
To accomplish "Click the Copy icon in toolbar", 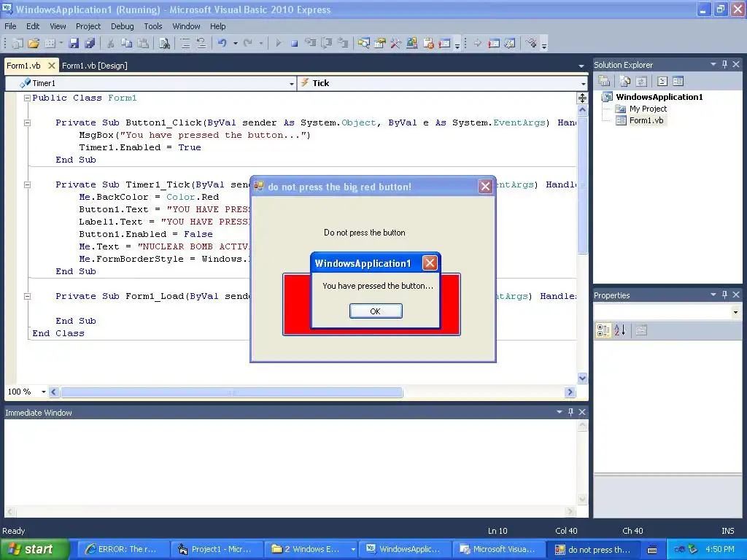I will tap(126, 43).
